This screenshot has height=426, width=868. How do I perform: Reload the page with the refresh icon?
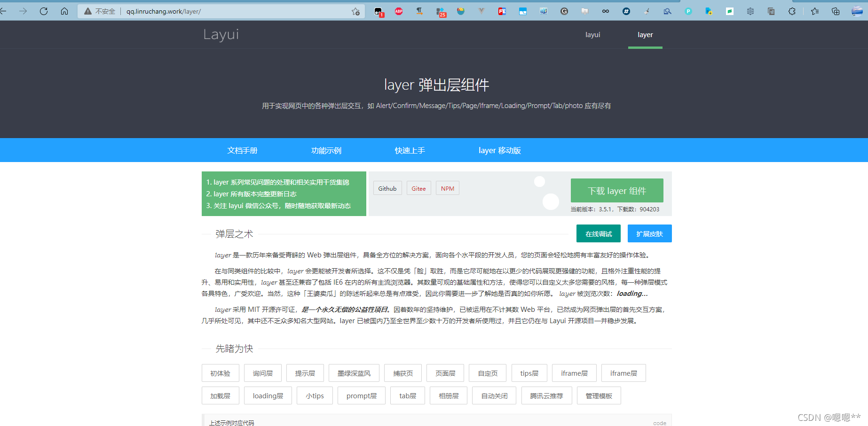44,11
